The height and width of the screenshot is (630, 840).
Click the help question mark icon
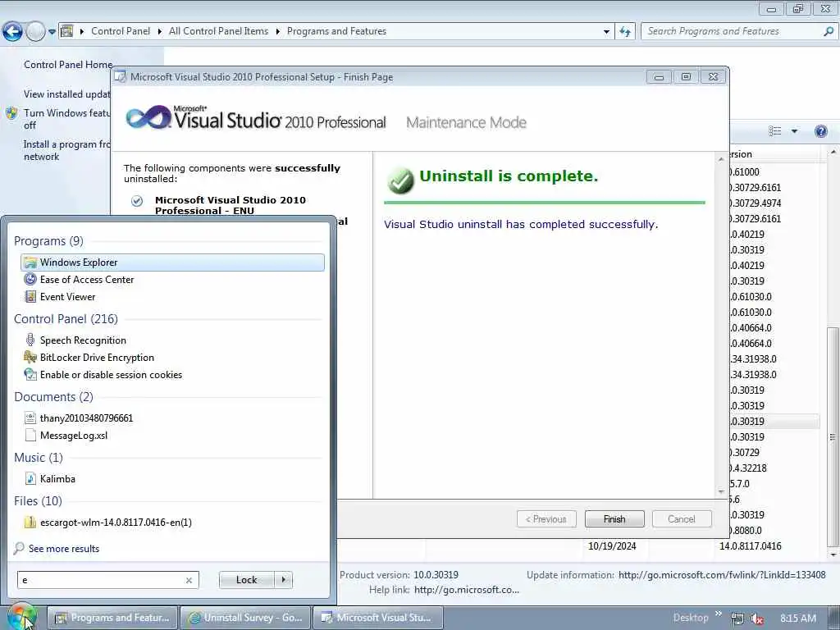click(820, 131)
